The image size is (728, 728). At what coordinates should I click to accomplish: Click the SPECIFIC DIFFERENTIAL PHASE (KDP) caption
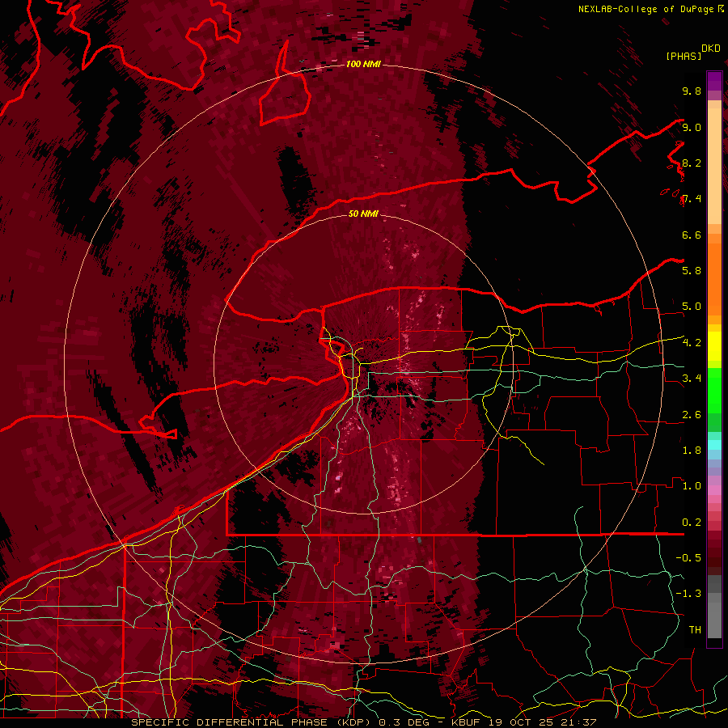(x=250, y=722)
